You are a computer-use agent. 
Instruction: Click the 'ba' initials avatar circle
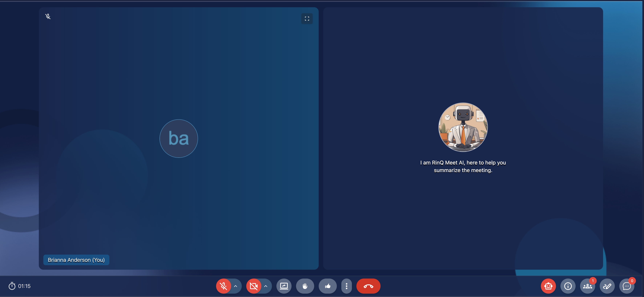178,138
